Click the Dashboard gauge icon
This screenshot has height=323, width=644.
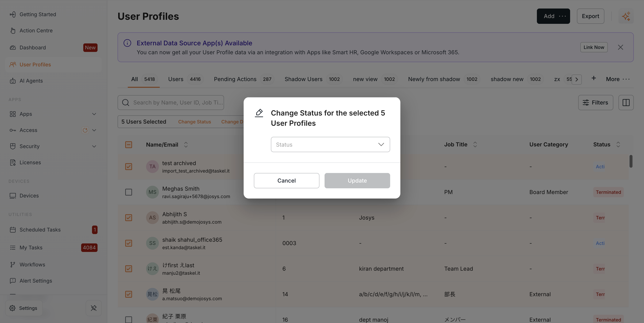point(13,47)
